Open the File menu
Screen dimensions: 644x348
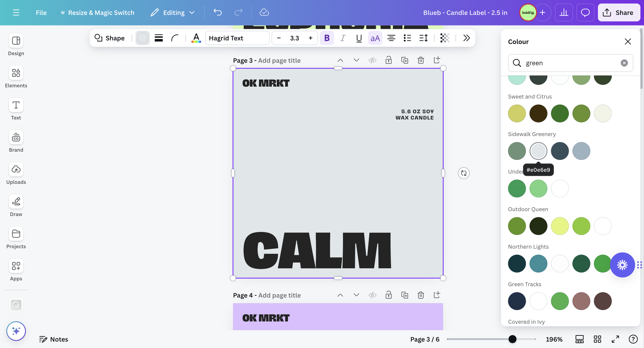click(x=41, y=12)
